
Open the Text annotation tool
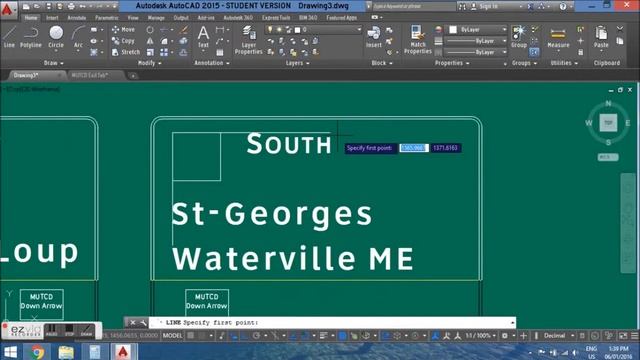tap(203, 37)
